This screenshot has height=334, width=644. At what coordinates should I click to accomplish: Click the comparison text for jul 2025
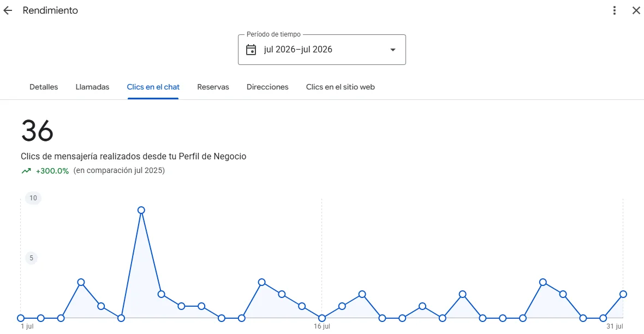119,170
